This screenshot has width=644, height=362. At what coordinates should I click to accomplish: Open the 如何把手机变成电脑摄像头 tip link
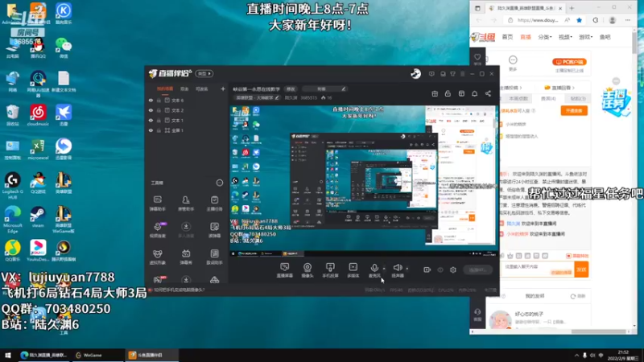click(x=179, y=290)
